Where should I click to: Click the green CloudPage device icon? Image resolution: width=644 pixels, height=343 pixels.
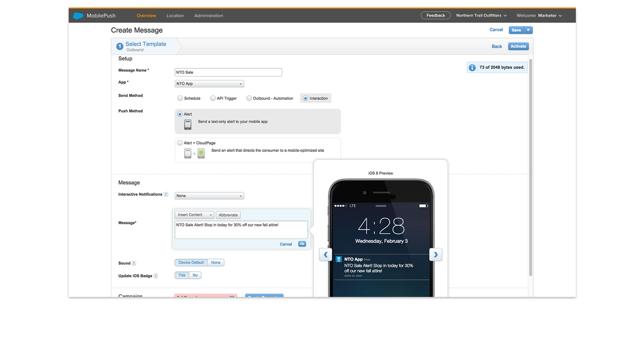click(201, 153)
